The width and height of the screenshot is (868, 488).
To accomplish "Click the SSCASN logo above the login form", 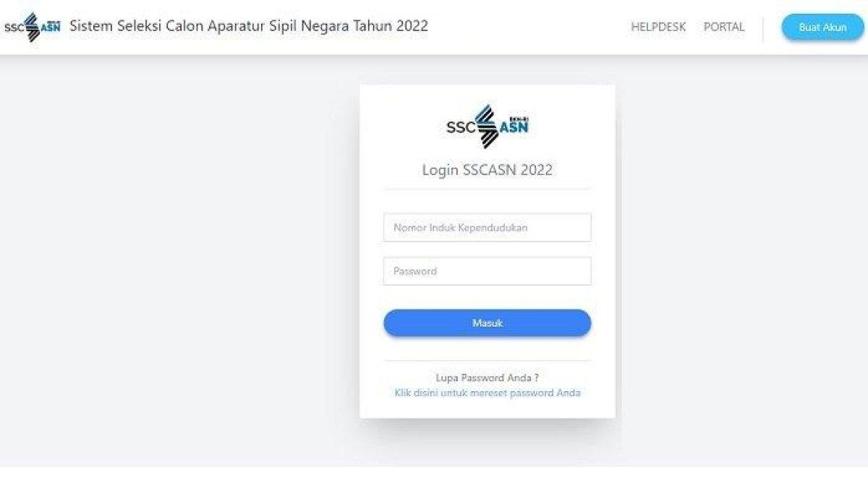I will tap(488, 127).
